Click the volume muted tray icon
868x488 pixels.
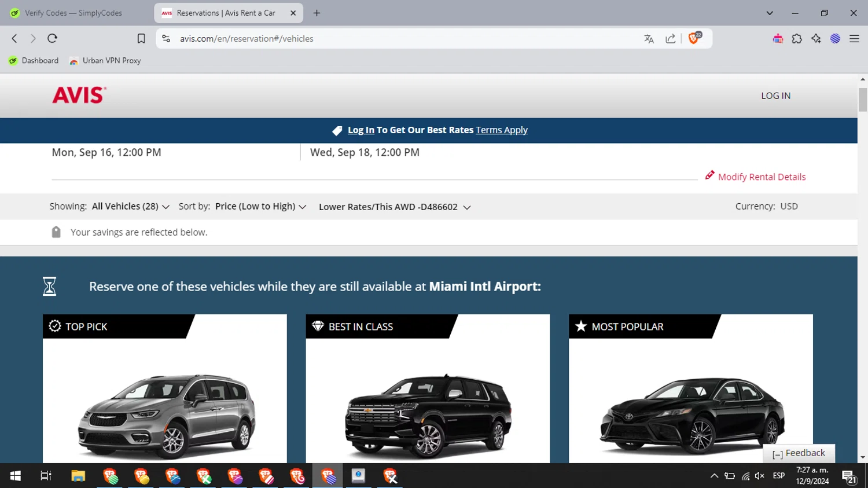point(760,476)
